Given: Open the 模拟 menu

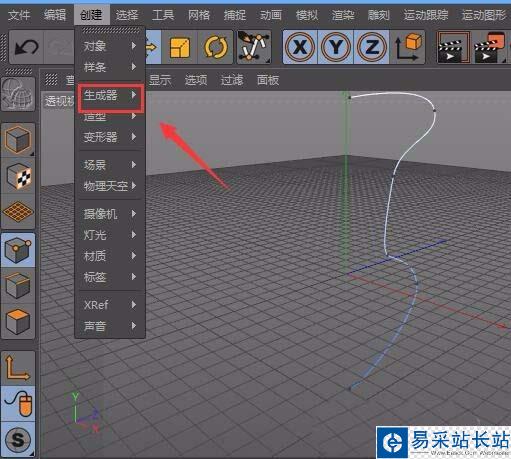Looking at the screenshot, I should pyautogui.click(x=307, y=15).
